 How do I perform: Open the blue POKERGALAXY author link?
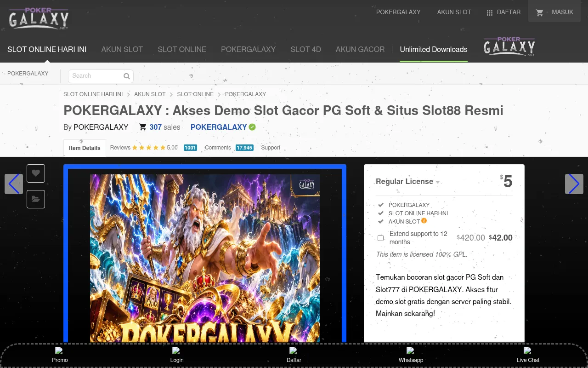click(219, 127)
